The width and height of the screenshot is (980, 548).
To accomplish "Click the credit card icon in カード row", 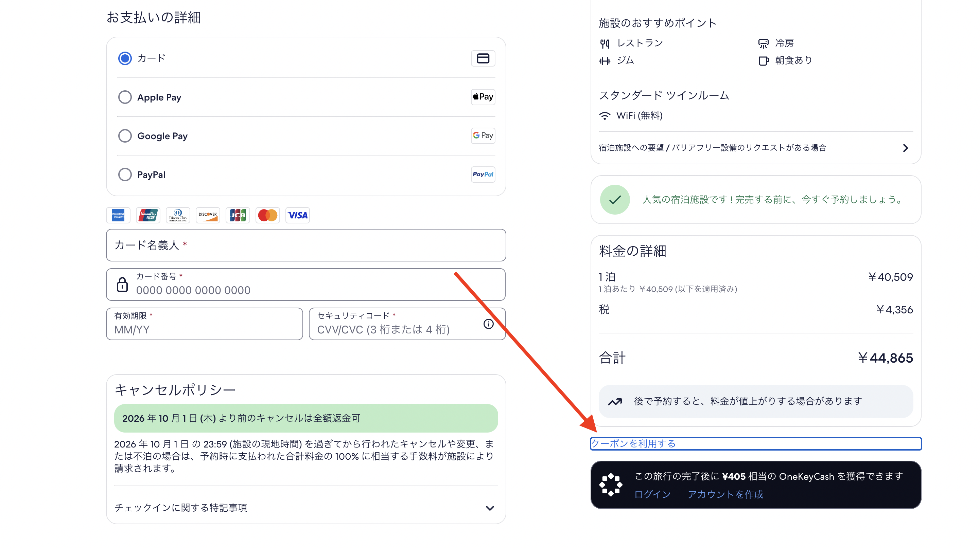I will point(483,58).
